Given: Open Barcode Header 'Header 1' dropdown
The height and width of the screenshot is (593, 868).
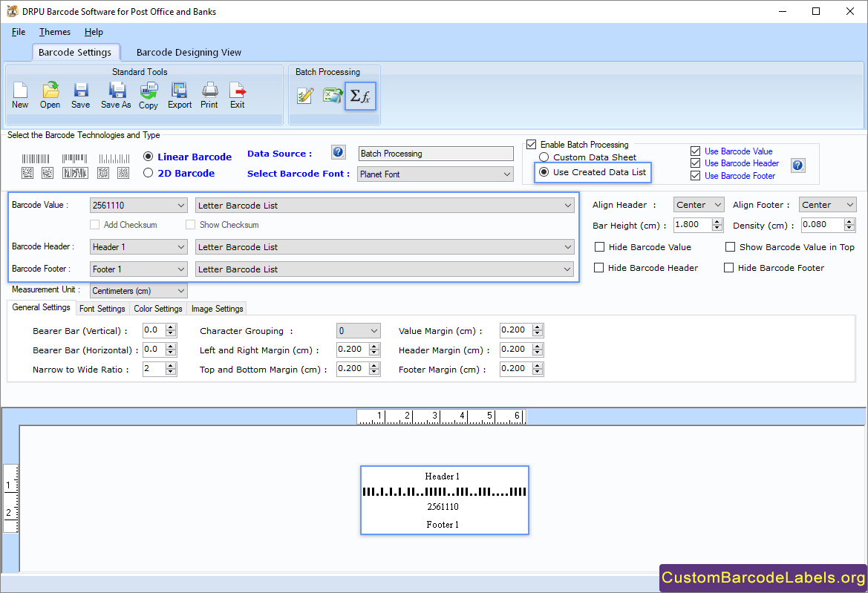Looking at the screenshot, I should pos(138,246).
